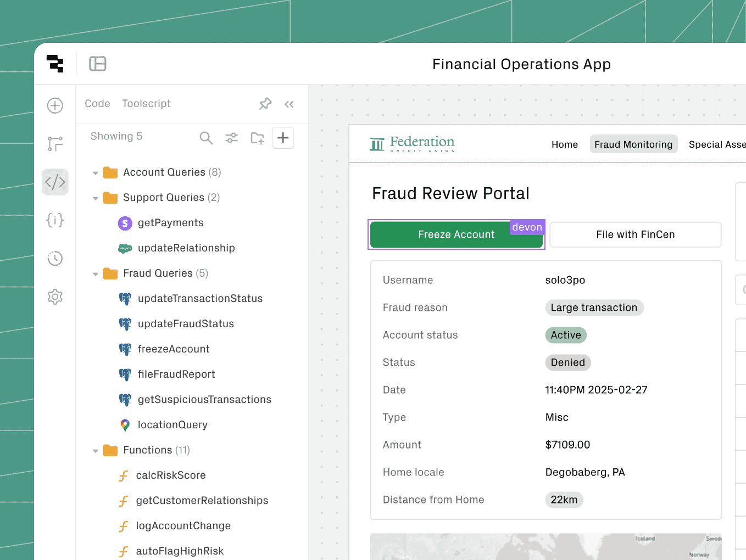746x560 pixels.
Task: Open the settings gear icon in sidebar
Action: pos(55,297)
